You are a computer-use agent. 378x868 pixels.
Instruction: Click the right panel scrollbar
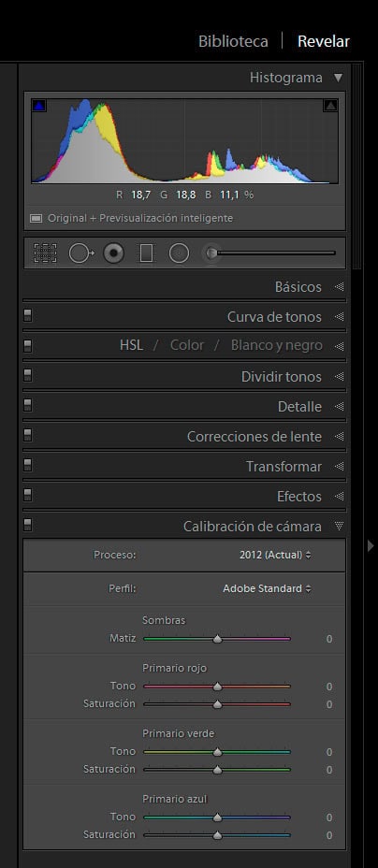tap(356, 166)
